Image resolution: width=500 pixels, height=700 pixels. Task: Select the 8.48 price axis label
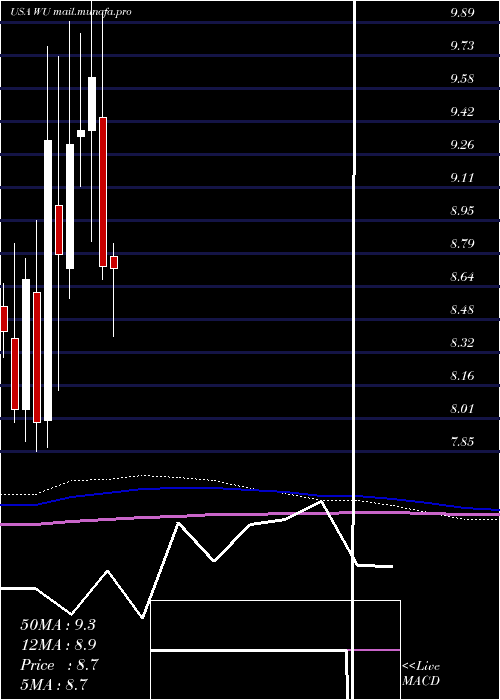click(x=462, y=310)
